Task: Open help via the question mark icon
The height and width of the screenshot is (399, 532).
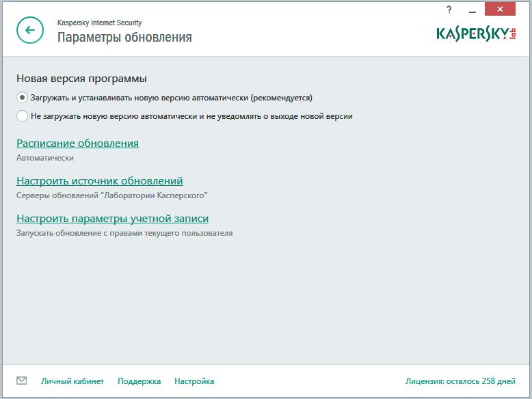Action: [x=449, y=10]
